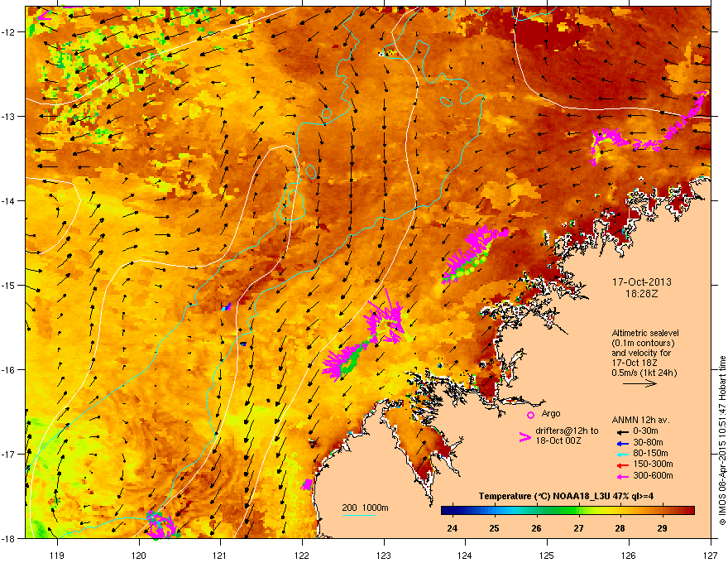The image size is (728, 563).
Task: Click the black 0-30m legend arrow
Action: [x=621, y=432]
